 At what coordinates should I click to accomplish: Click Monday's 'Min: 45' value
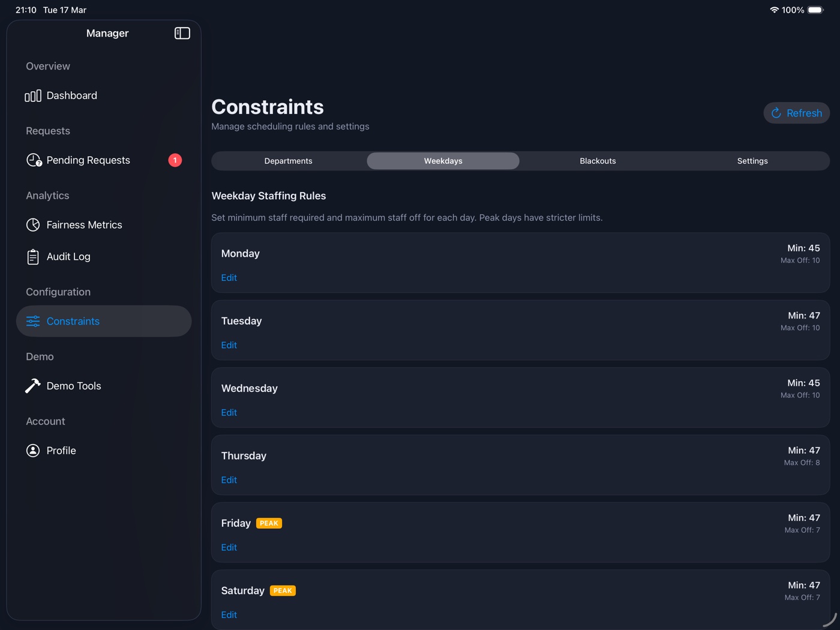803,248
